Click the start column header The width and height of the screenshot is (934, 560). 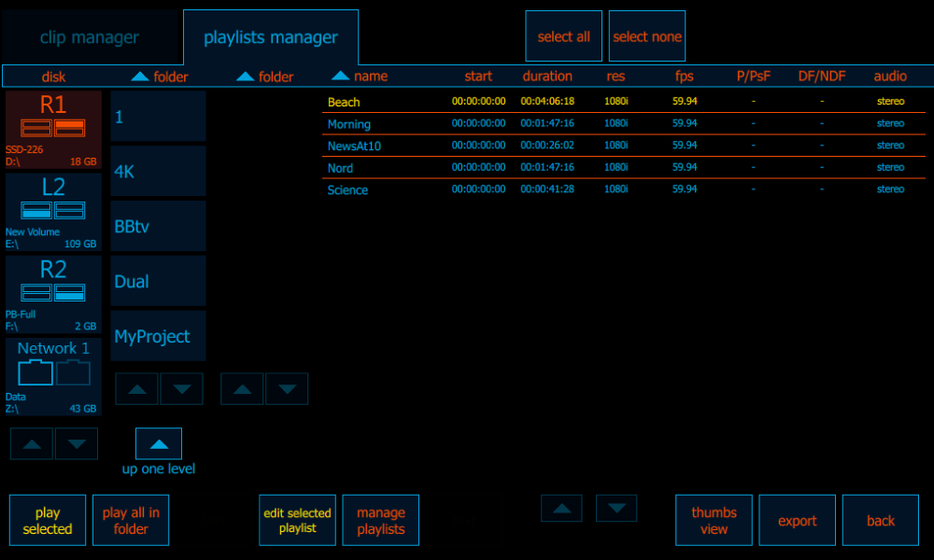(478, 77)
